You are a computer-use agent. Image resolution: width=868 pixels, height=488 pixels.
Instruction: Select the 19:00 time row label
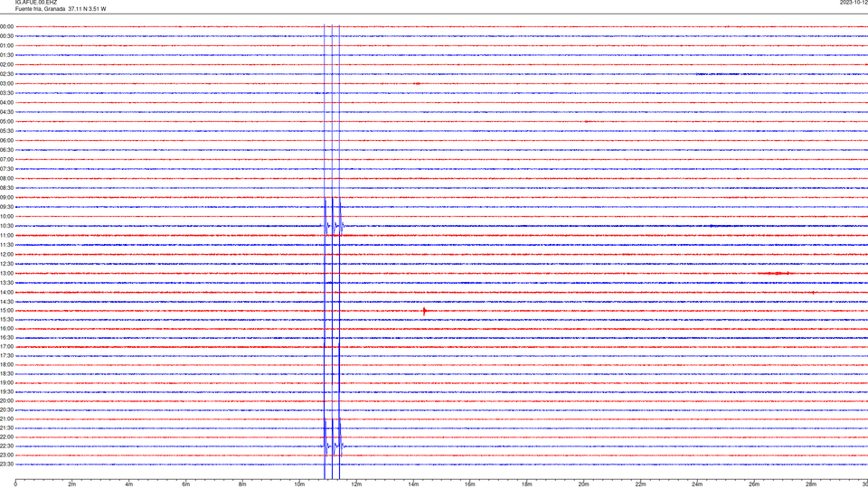6,383
